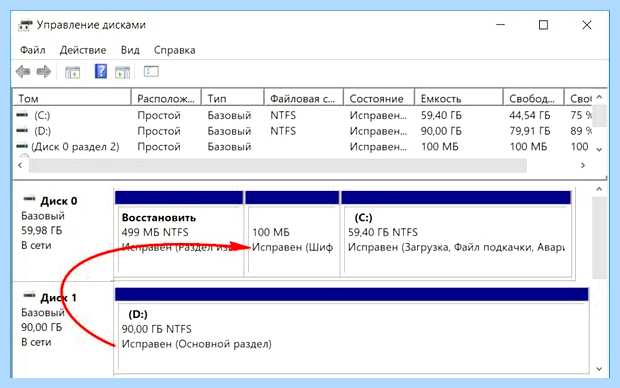Select the (D:) 90,00 ГБ partition block
Image resolution: width=620 pixels, height=388 pixels.
coord(352,331)
